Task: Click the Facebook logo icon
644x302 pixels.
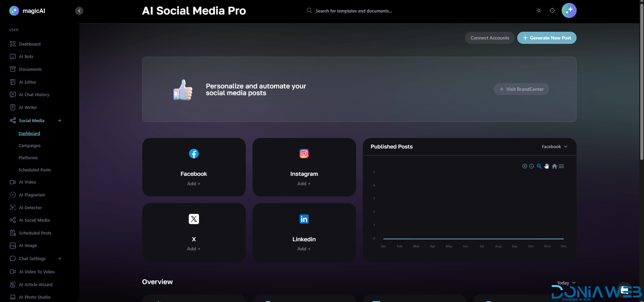Action: pyautogui.click(x=194, y=154)
